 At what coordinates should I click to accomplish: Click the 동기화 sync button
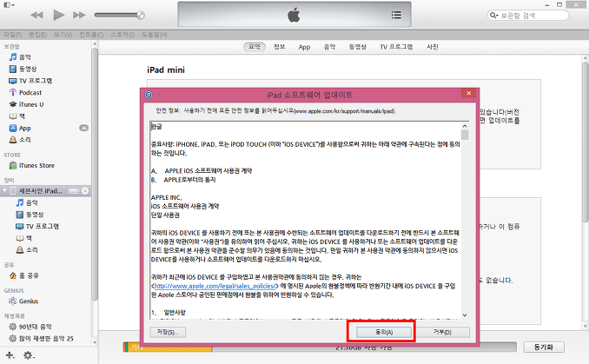(544, 347)
